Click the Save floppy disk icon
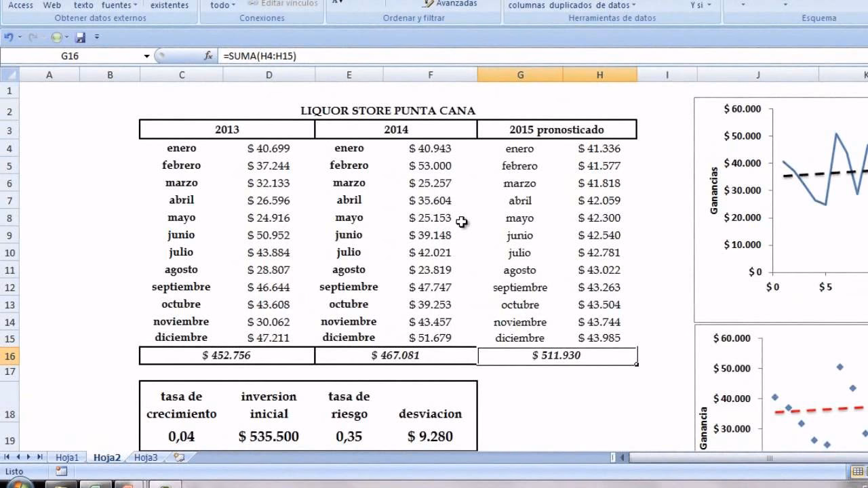The image size is (868, 488). (x=80, y=37)
